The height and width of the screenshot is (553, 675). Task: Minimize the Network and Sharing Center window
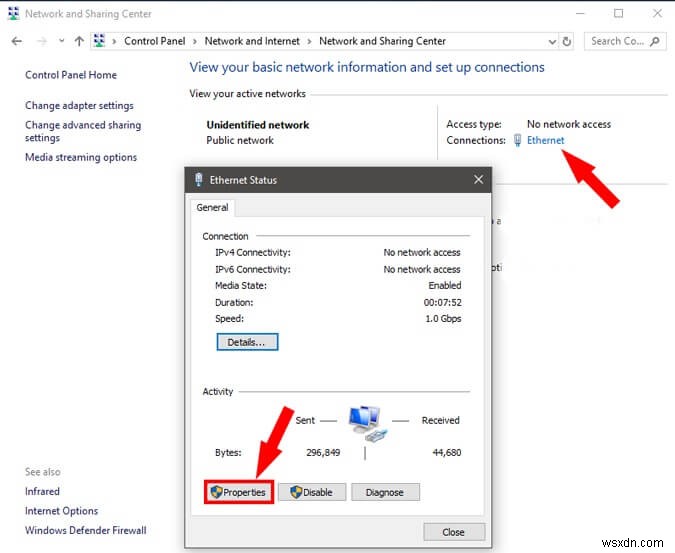(580, 14)
